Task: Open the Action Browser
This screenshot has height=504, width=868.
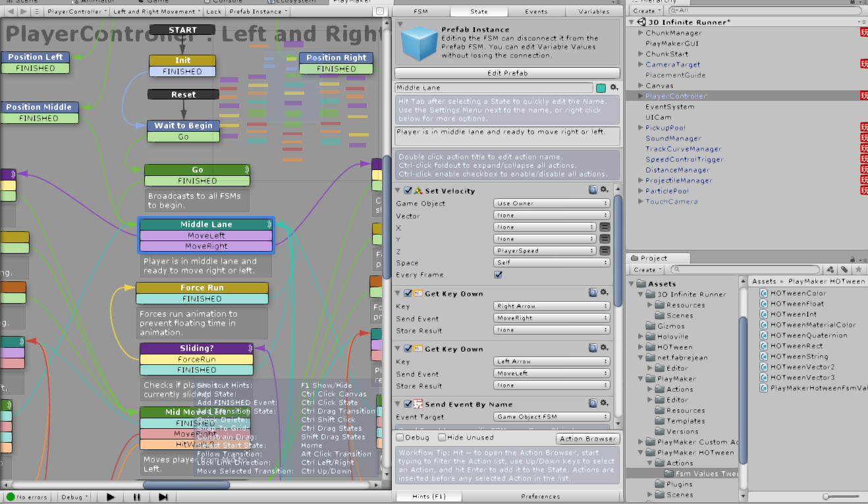Action: click(587, 439)
